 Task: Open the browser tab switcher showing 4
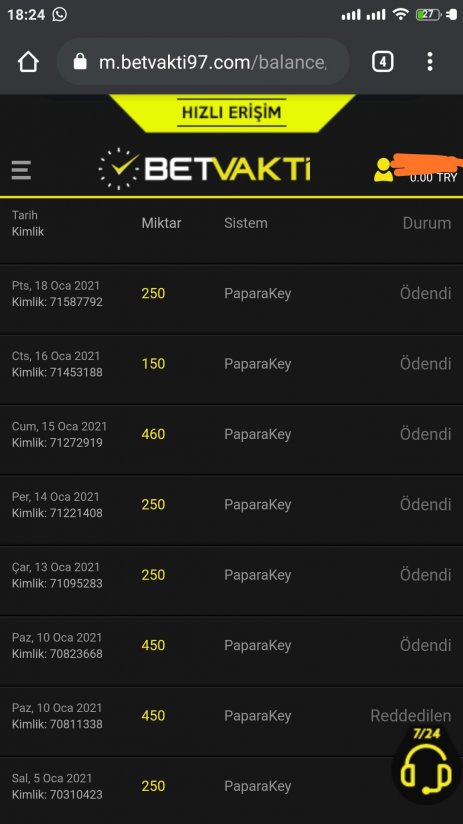[382, 62]
